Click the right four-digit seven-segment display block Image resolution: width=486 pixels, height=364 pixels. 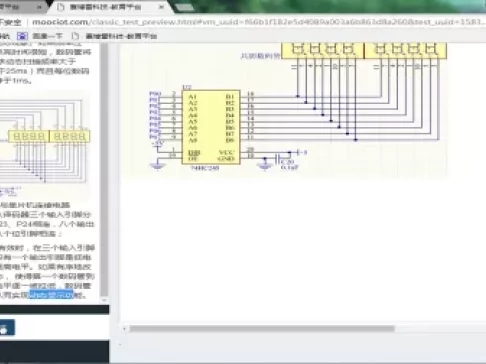[x=406, y=51]
